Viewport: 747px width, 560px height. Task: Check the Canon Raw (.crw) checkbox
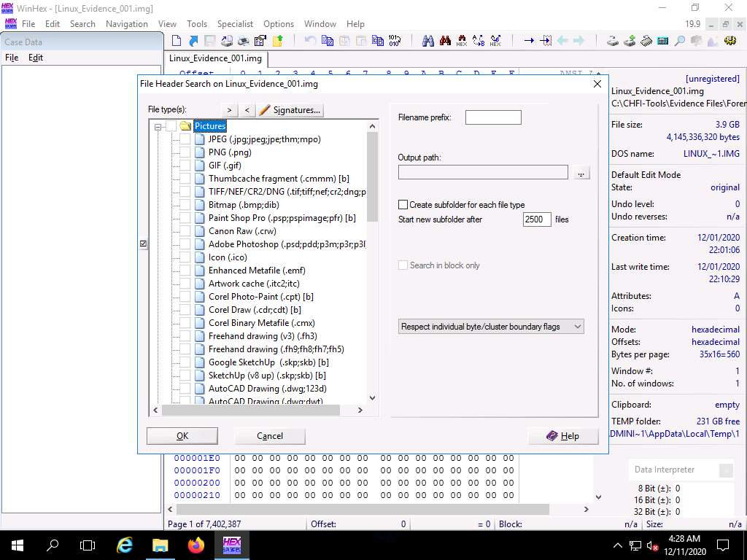pyautogui.click(x=185, y=231)
